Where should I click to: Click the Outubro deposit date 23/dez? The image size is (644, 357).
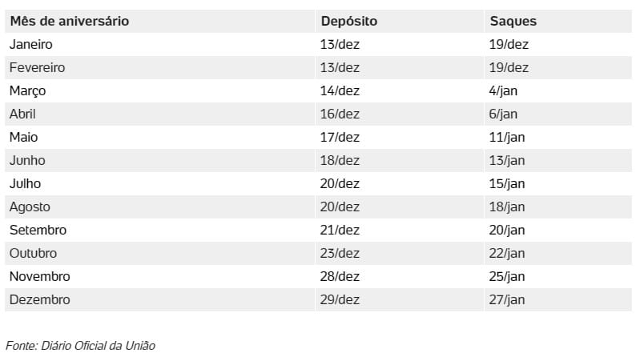[340, 253]
